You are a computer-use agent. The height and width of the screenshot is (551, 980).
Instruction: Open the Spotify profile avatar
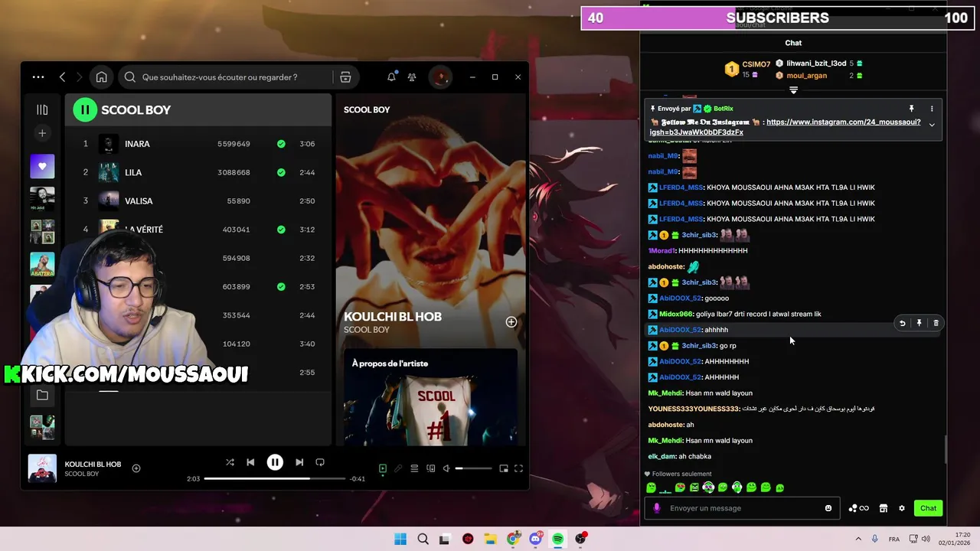(x=440, y=77)
